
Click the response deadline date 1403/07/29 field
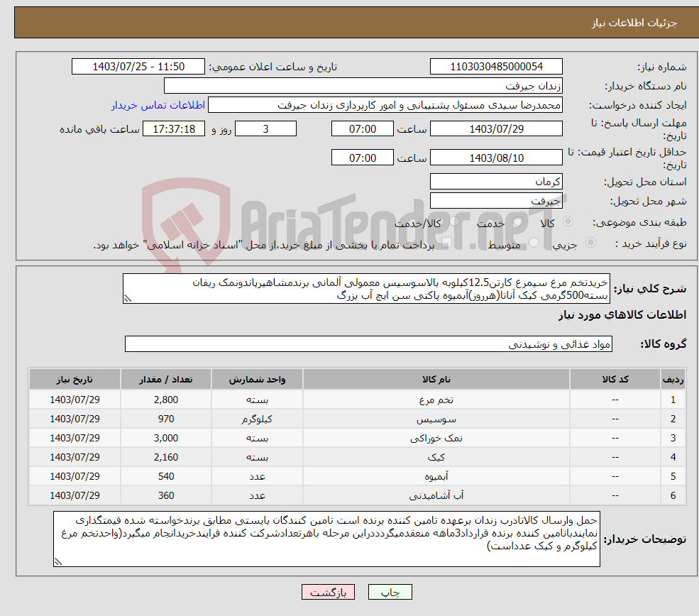point(496,129)
